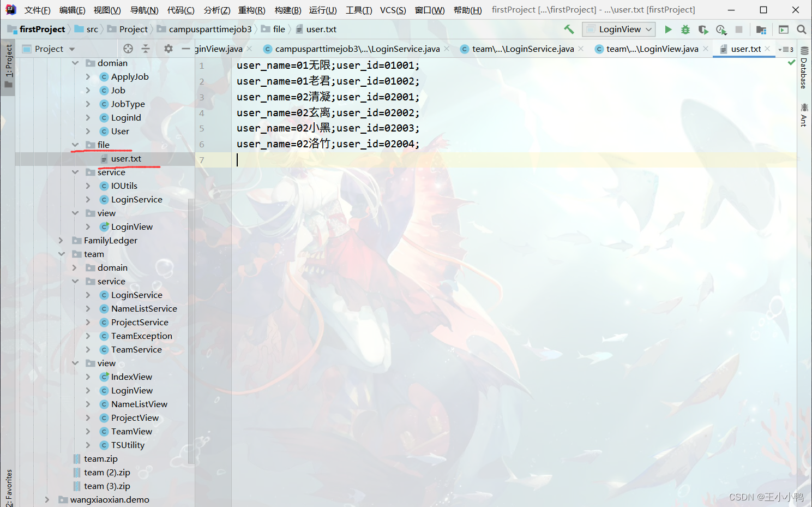The height and width of the screenshot is (507, 812).
Task: Open Search Everywhere magnifier icon
Action: point(802,29)
